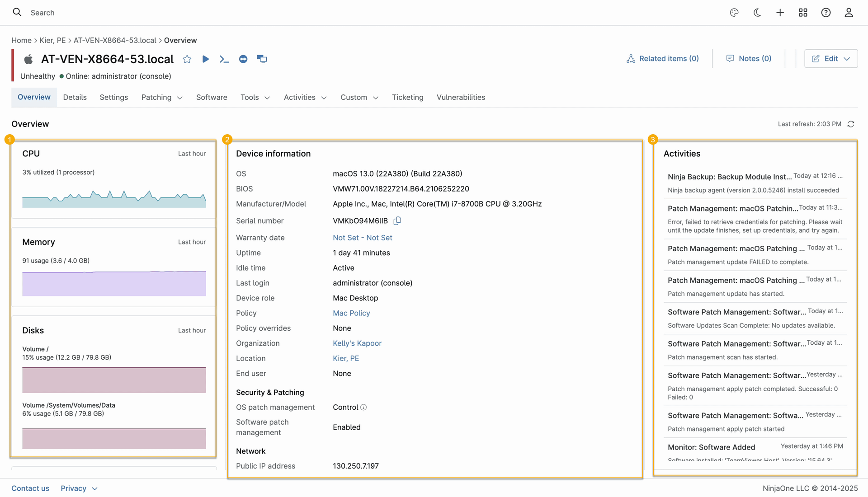Click the Memory usage chart
Image resolution: width=868 pixels, height=497 pixels.
pos(114,284)
